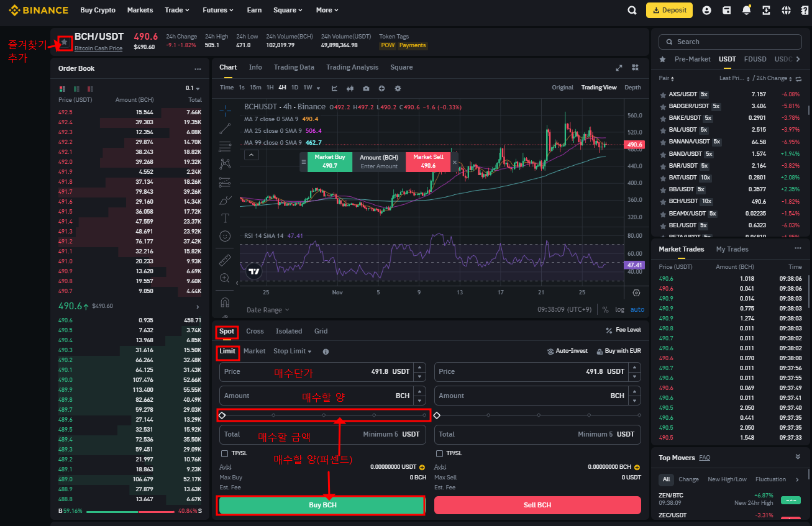
Task: Open the Futures dropdown menu
Action: coord(218,10)
